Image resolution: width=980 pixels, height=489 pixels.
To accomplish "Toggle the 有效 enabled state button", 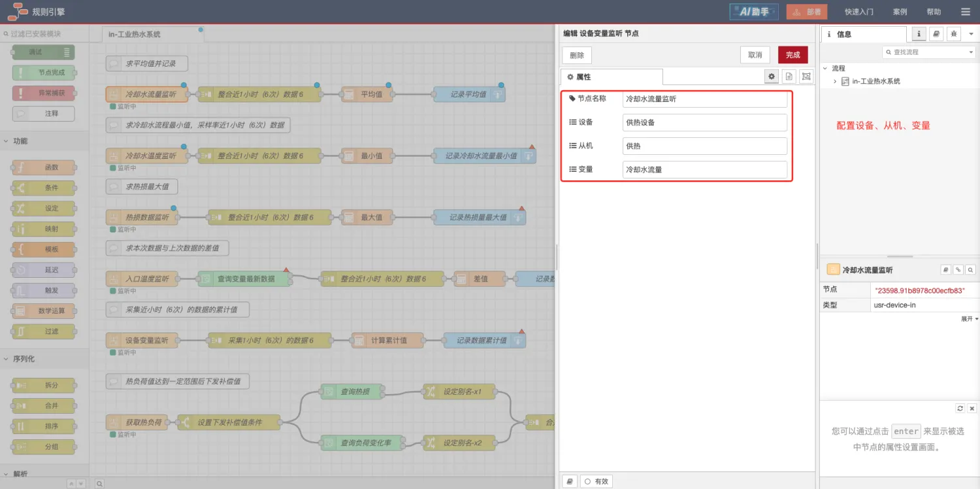I will pyautogui.click(x=596, y=481).
